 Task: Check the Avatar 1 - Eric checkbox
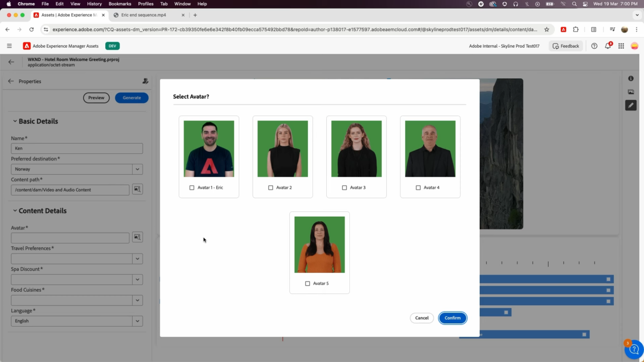click(192, 188)
